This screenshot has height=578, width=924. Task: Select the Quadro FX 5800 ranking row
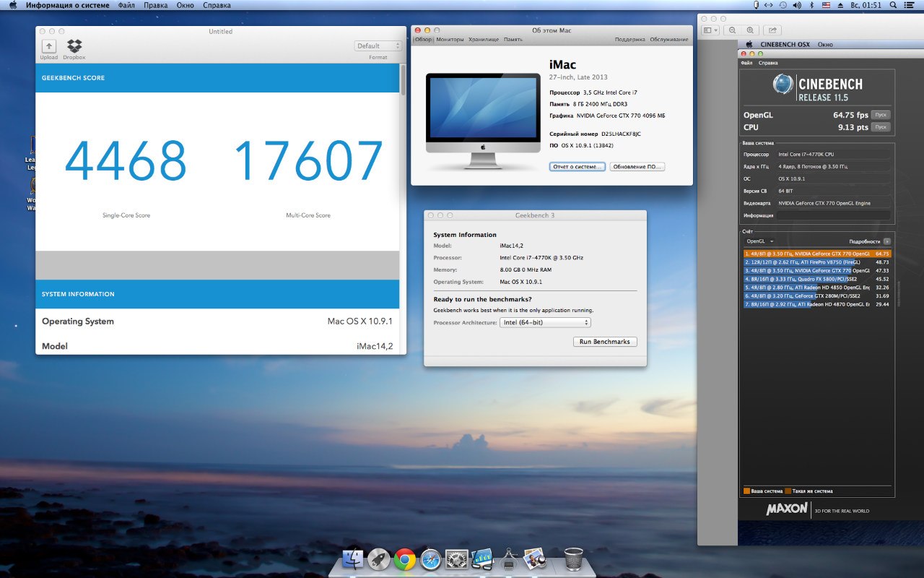817,280
